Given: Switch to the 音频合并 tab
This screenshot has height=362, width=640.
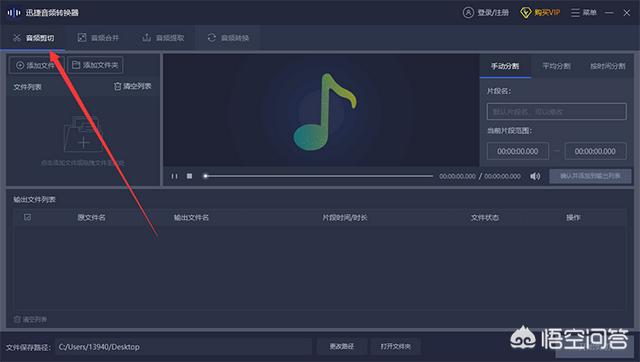Looking at the screenshot, I should tap(98, 38).
